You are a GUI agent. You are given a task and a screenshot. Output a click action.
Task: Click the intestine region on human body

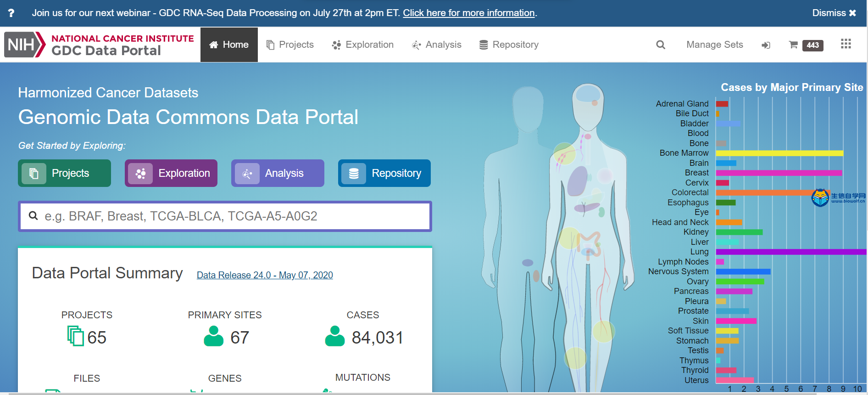[589, 243]
